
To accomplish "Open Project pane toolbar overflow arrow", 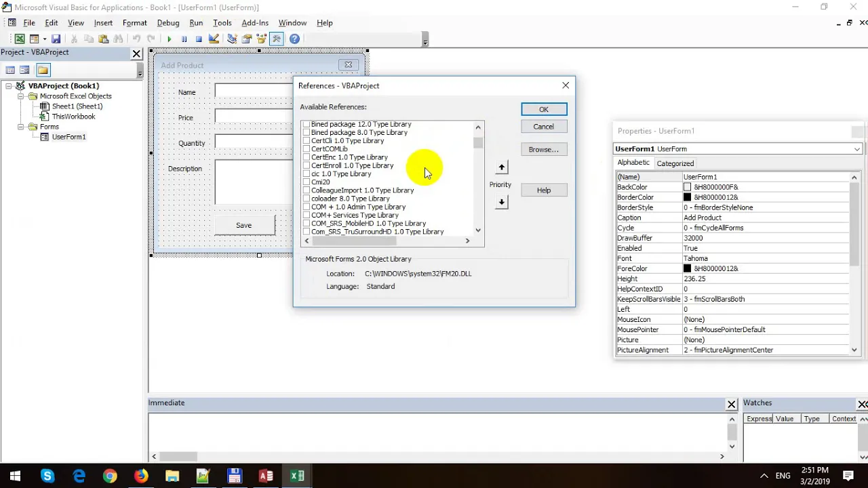I will (140, 72).
